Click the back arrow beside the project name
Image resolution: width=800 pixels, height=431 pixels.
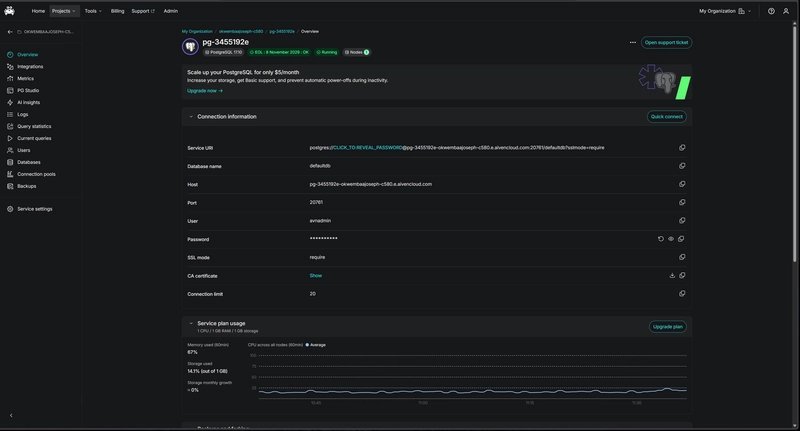[10, 32]
